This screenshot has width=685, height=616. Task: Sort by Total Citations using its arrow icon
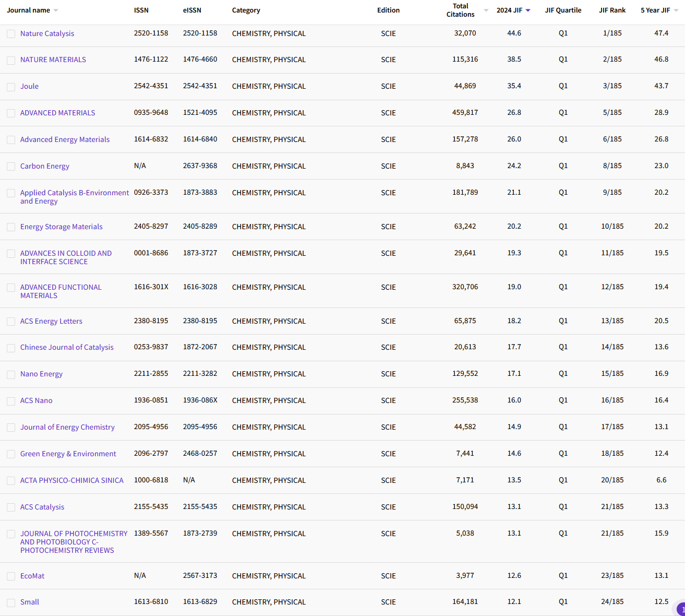point(485,9)
